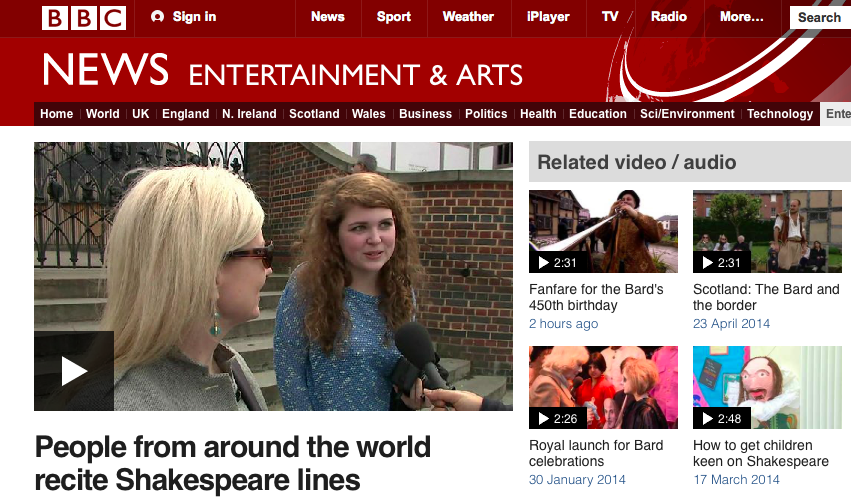
Task: Open Fanfare for the Bard's 450th birthday thumbnail
Action: pos(604,231)
